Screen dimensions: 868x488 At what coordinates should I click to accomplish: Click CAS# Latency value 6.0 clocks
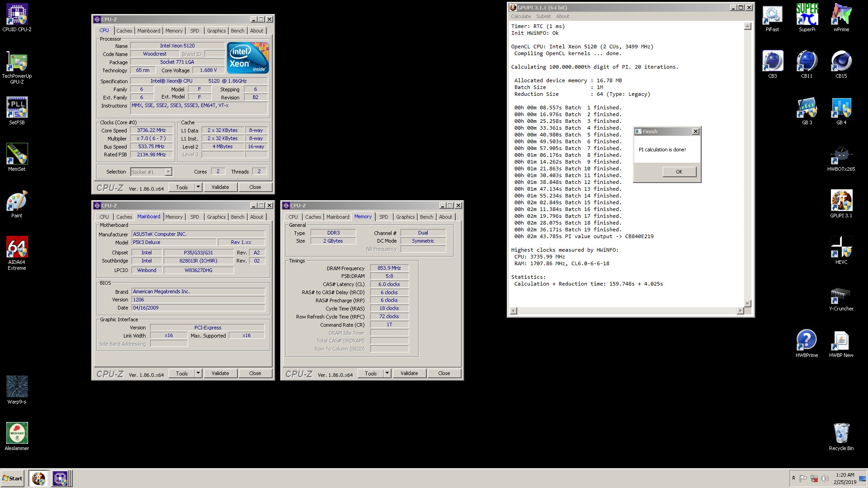[x=389, y=284]
